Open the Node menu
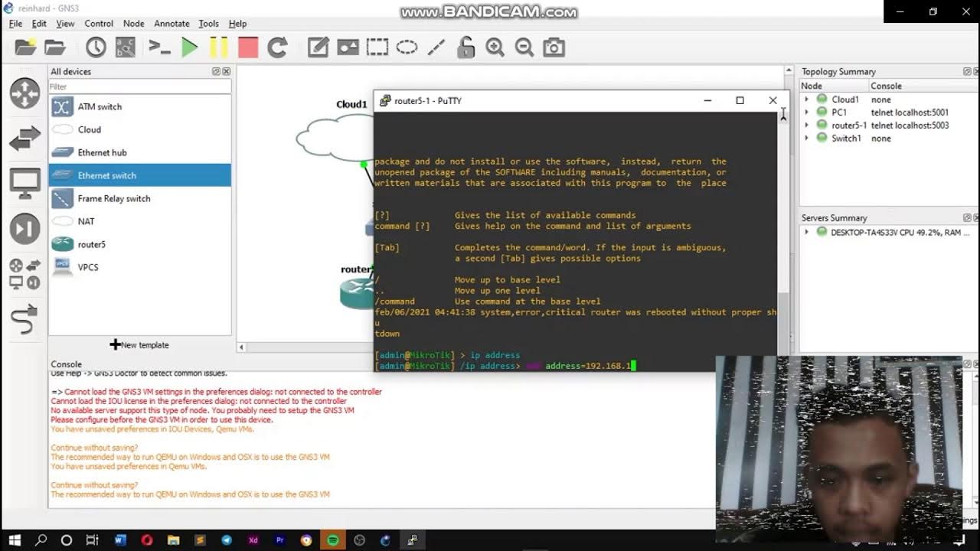Screen dimensions: 980x551 pyautogui.click(x=133, y=24)
